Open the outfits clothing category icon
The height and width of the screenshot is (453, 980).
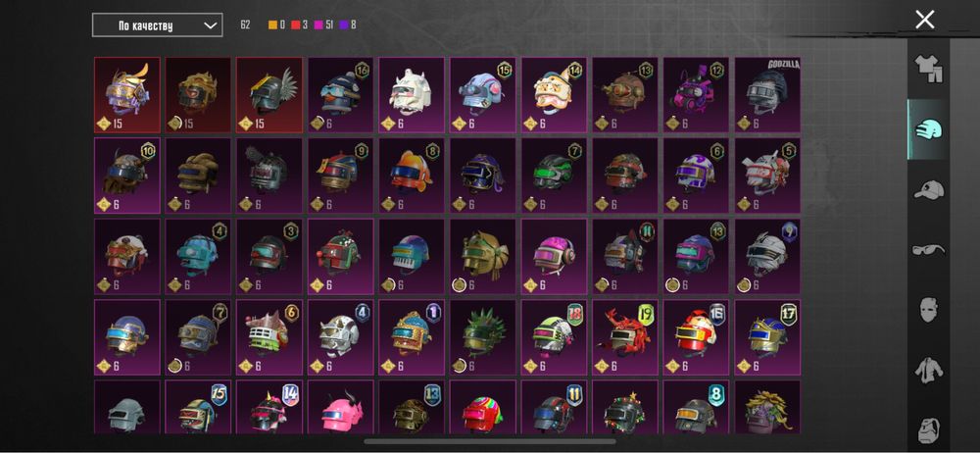928,70
